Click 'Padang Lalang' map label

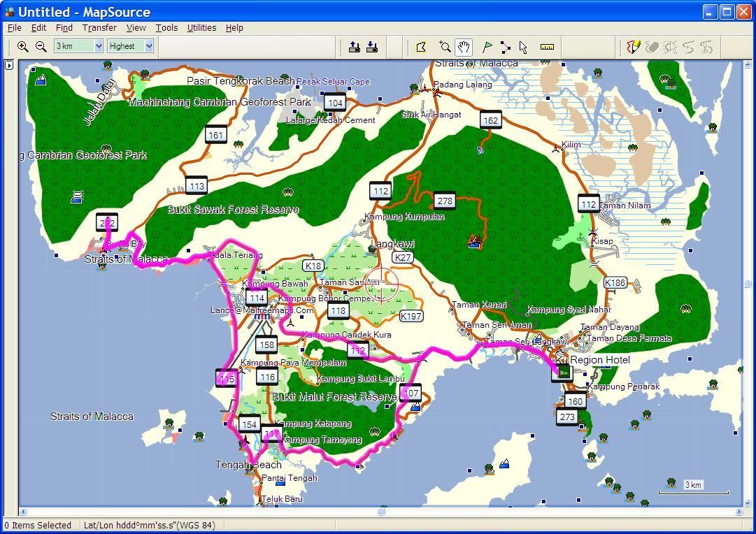point(463,85)
